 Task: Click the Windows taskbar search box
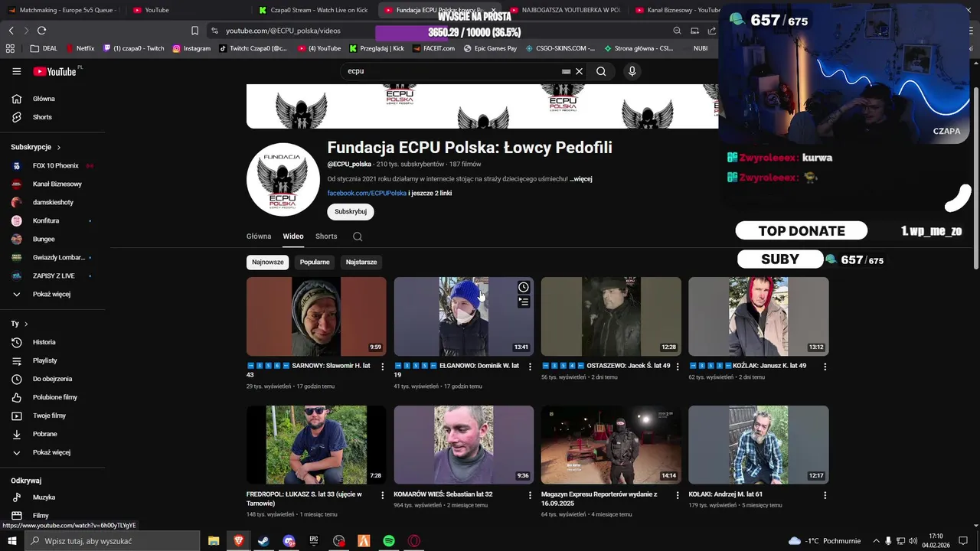[x=112, y=541]
